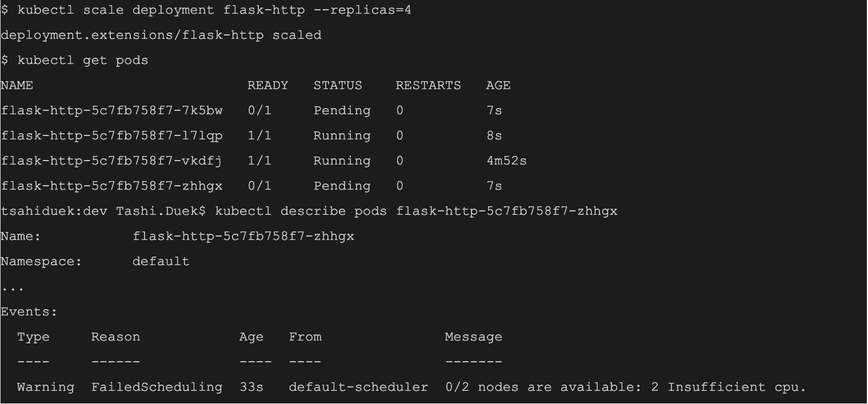The width and height of the screenshot is (868, 404).
Task: Click the RESTARTS column header
Action: [x=428, y=86]
